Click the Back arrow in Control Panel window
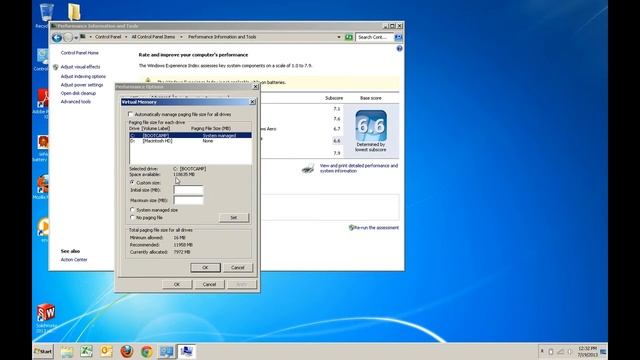The height and width of the screenshot is (360, 640). [x=57, y=38]
